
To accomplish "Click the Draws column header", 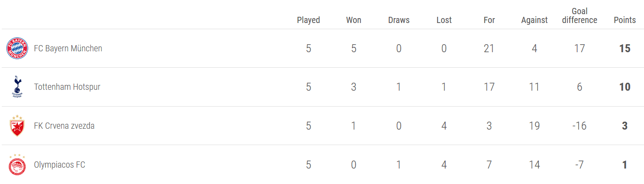I will pos(399,20).
